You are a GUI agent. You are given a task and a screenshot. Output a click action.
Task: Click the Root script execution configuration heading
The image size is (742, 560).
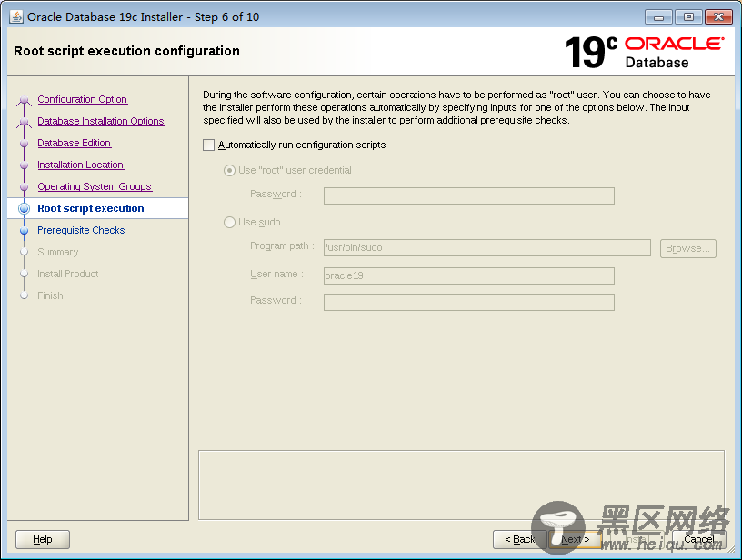(x=126, y=51)
